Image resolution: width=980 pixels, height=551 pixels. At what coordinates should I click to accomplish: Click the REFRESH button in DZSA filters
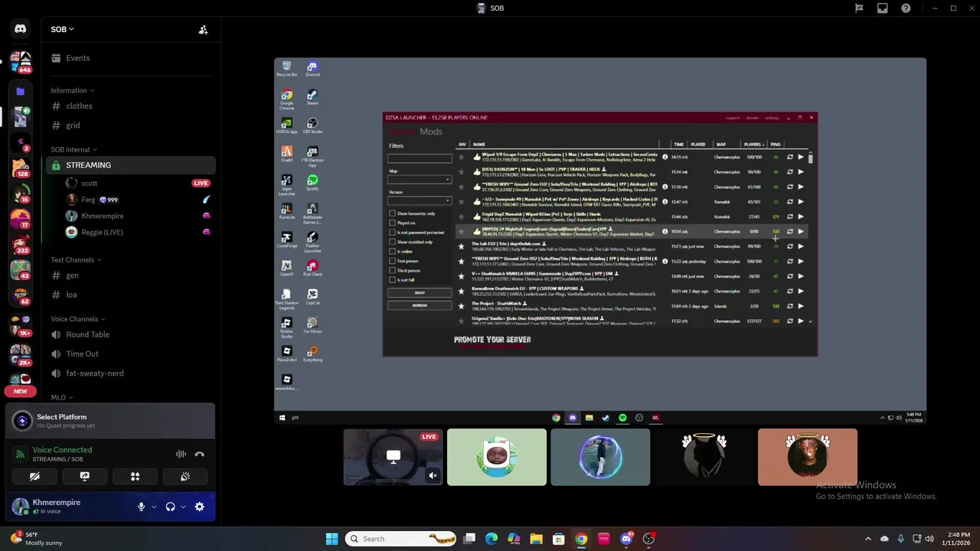420,305
